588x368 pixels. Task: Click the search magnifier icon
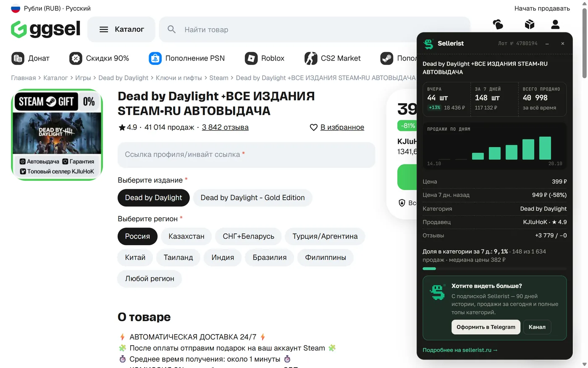[x=171, y=29]
